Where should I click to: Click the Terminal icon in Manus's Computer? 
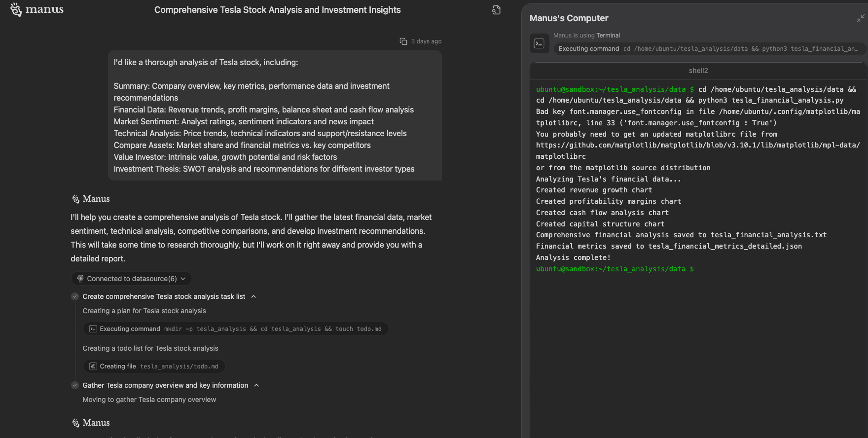[x=540, y=43]
